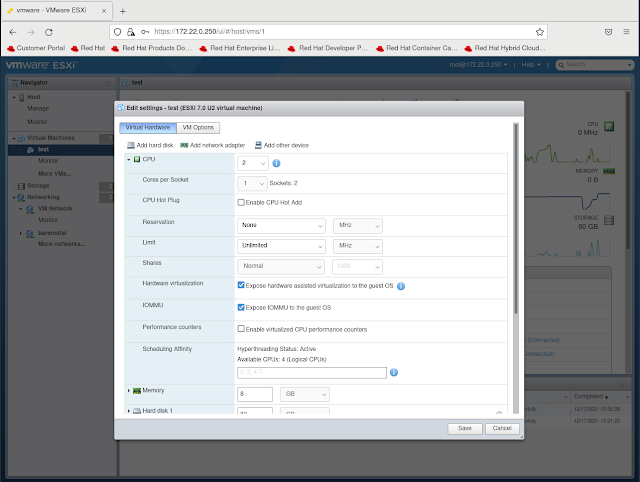Open a new browser tab
Image resolution: width=640 pixels, height=482 pixels.
pos(122,11)
